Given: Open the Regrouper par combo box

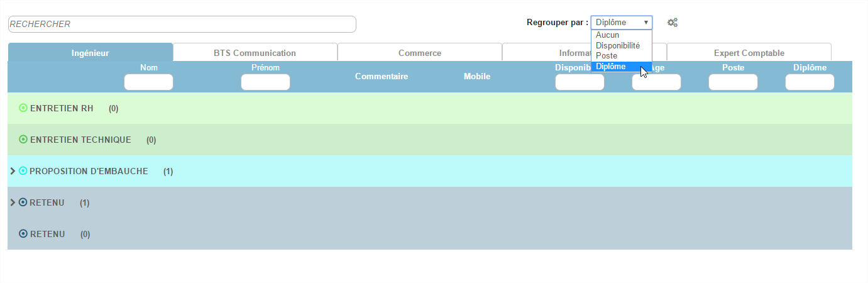Looking at the screenshot, I should tap(621, 23).
